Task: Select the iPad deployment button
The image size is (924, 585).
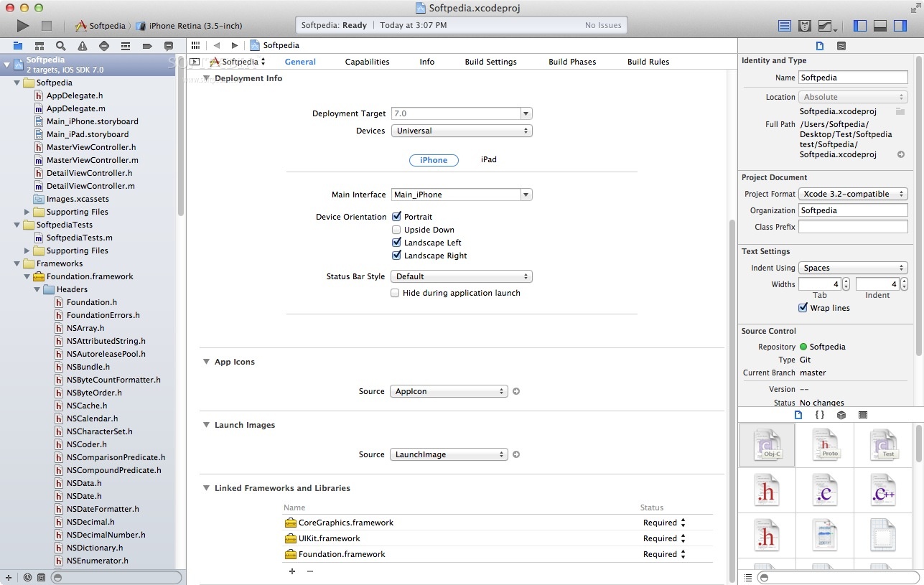Action: [x=489, y=159]
